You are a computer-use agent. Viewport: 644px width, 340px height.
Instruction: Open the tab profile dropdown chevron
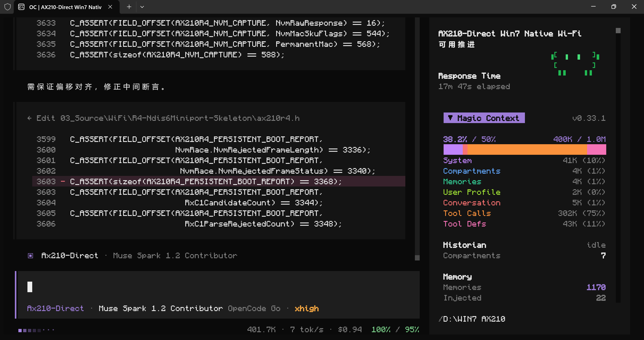[142, 7]
